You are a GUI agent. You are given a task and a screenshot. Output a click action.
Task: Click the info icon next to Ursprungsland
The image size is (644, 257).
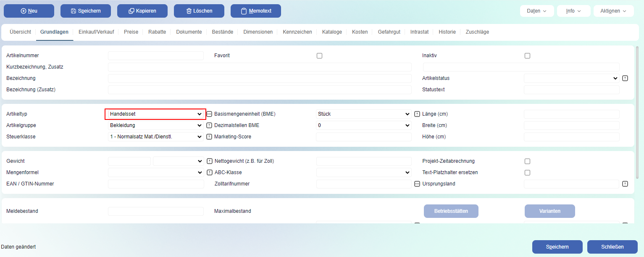[625, 184]
